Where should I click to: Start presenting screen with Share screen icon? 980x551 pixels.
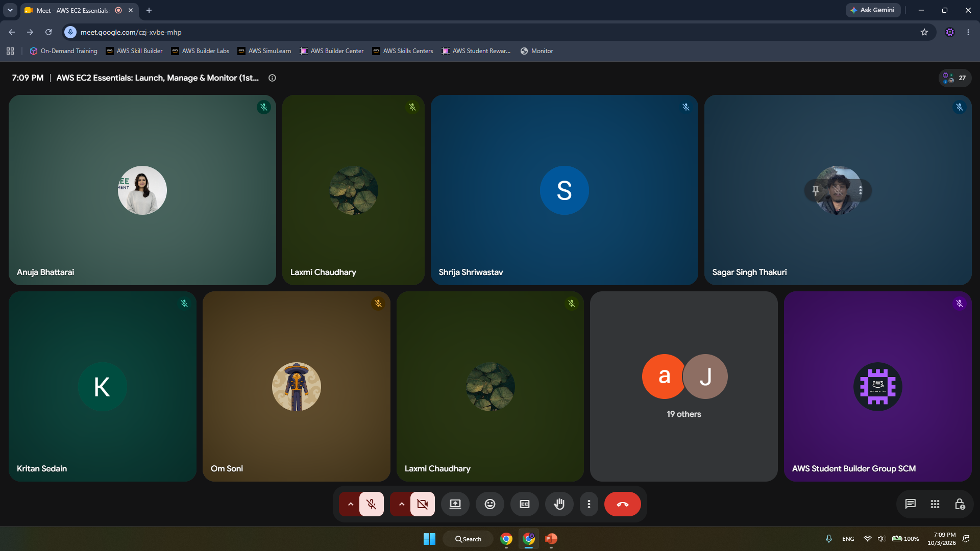(x=455, y=504)
